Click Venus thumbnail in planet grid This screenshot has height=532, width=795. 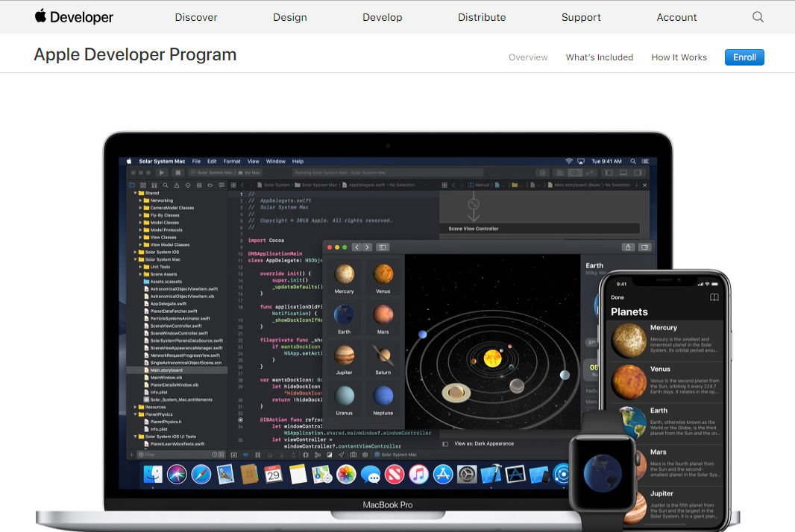(x=383, y=278)
